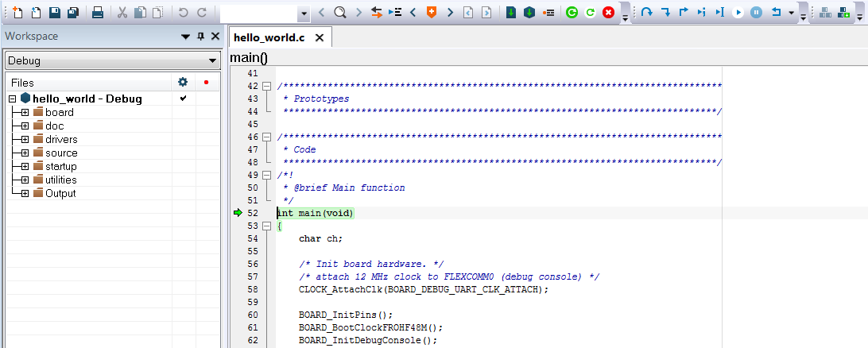Click the Save All toolbar icon
Screen dimensions: 868x348
tap(72, 13)
